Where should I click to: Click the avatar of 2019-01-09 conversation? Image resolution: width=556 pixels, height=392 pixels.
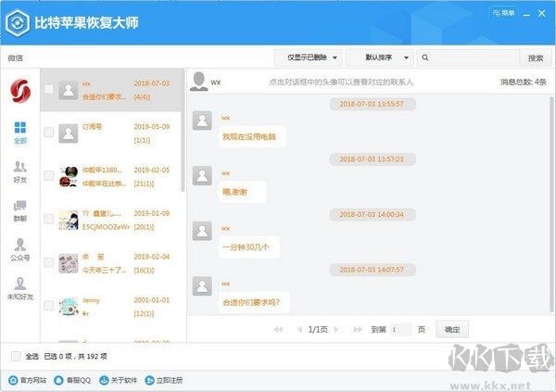click(68, 220)
